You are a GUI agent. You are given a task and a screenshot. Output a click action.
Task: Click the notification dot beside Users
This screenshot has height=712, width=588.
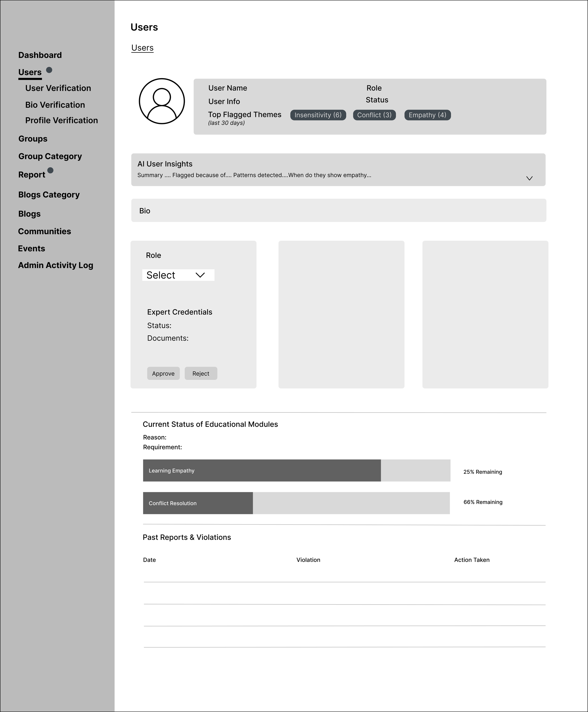49,70
